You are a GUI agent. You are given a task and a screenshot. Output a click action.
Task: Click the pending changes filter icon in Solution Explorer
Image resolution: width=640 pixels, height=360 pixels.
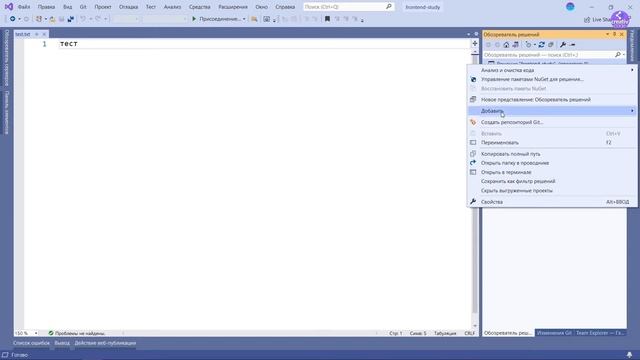[x=529, y=44]
